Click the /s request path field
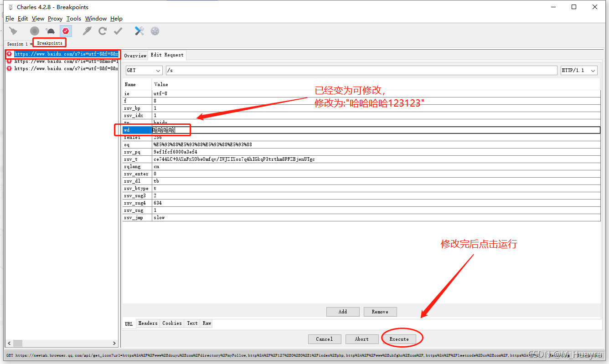609x364 pixels. 361,71
